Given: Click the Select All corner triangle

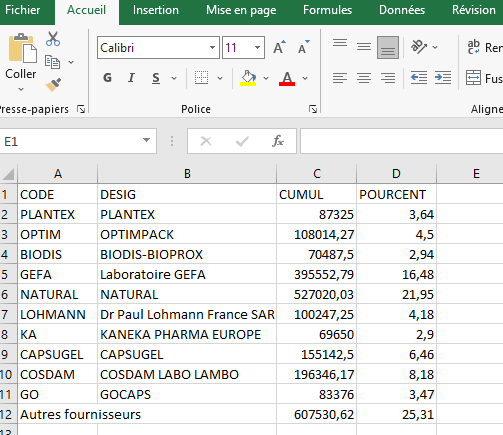Looking at the screenshot, I should (8, 174).
